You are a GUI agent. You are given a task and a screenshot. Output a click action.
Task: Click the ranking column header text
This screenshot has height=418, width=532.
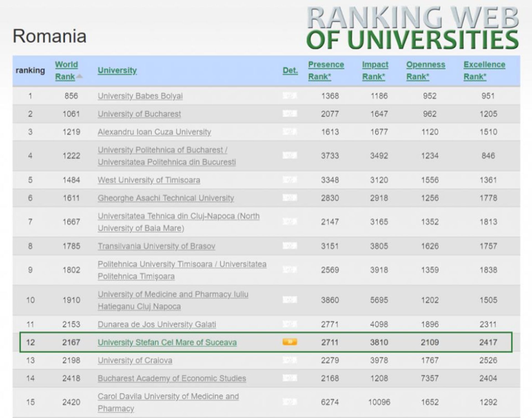30,70
